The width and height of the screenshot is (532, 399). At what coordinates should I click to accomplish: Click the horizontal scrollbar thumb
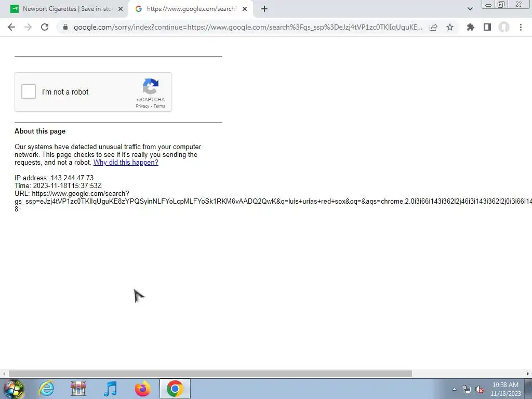210,374
